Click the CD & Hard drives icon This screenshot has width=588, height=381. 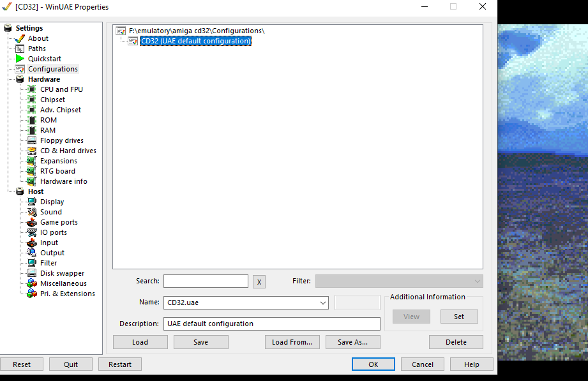coord(32,151)
